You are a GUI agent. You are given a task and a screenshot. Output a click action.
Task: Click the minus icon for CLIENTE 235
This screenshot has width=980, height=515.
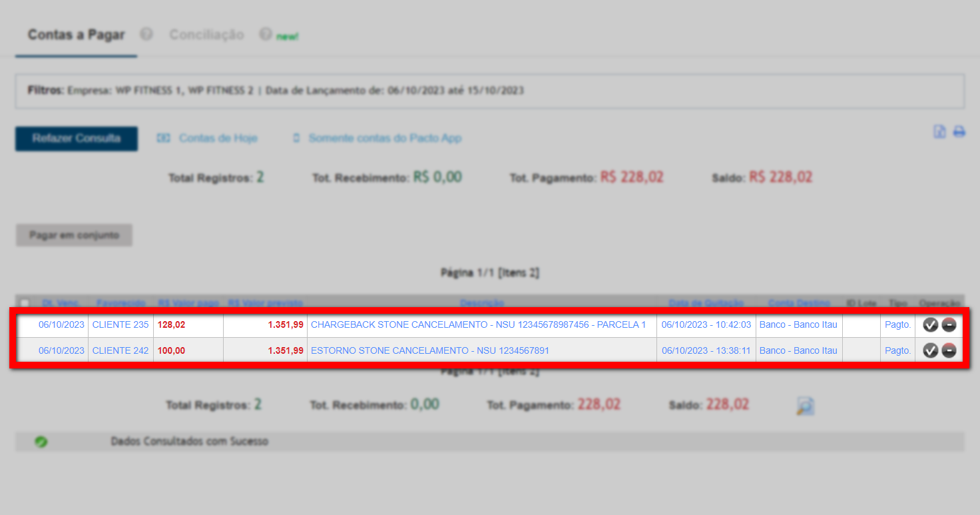949,325
